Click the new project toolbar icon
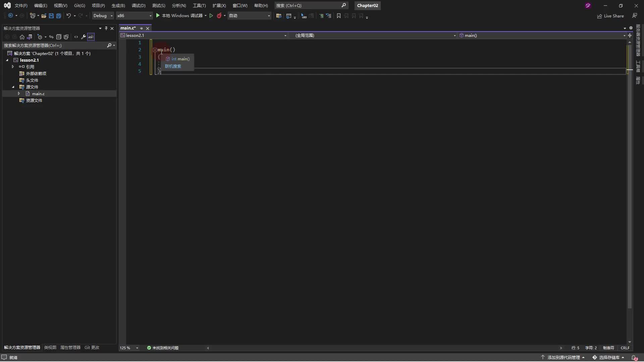This screenshot has width=644, height=362. [x=33, y=16]
